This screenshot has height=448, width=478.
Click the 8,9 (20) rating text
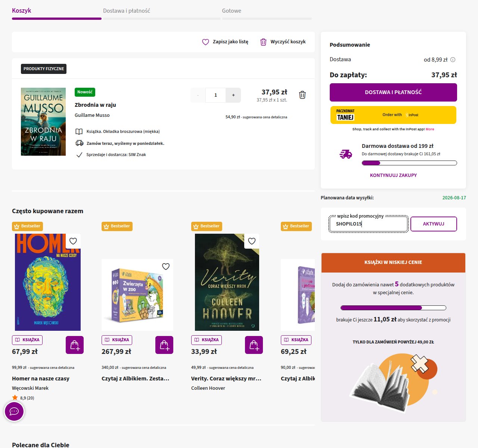(27, 398)
